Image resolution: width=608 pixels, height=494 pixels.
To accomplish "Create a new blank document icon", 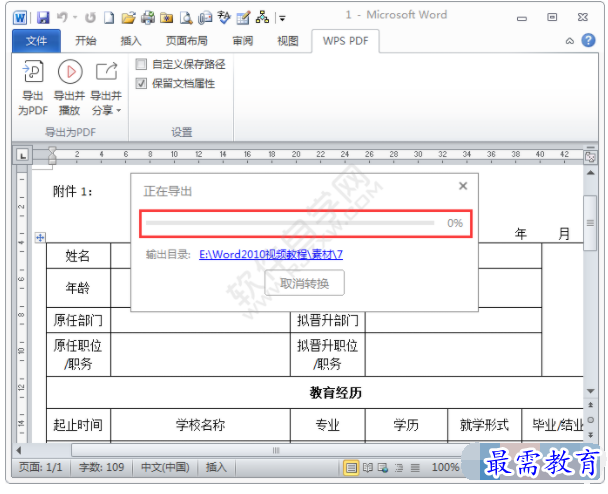I will point(109,17).
